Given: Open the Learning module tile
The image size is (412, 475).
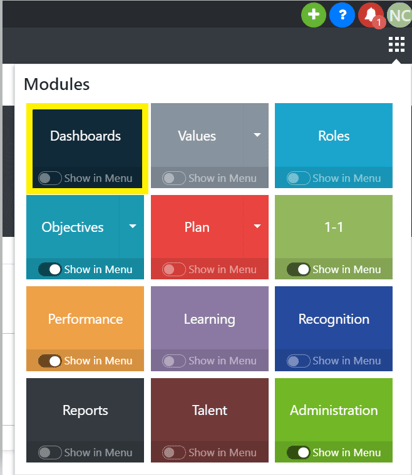Looking at the screenshot, I should (210, 318).
